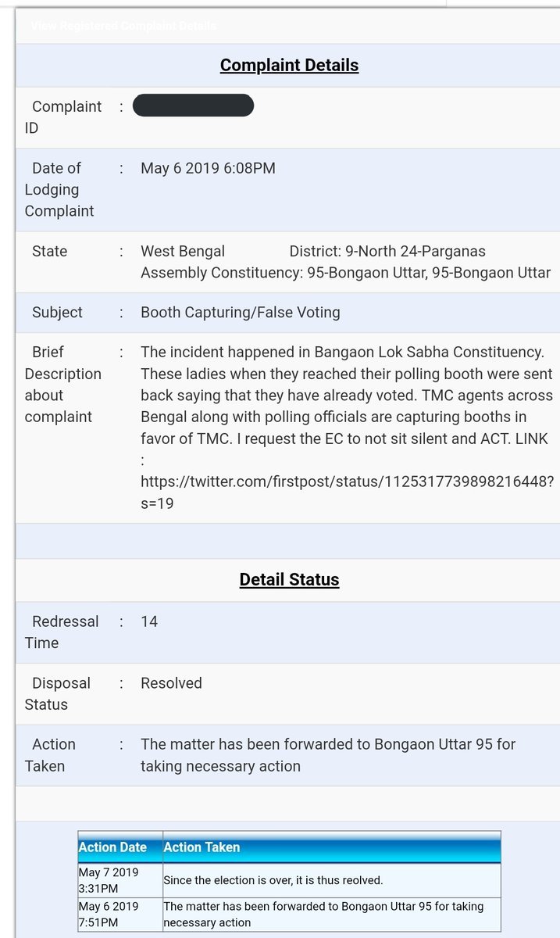Click the Action Taken column header in table
This screenshot has width=560, height=938.
[x=202, y=847]
